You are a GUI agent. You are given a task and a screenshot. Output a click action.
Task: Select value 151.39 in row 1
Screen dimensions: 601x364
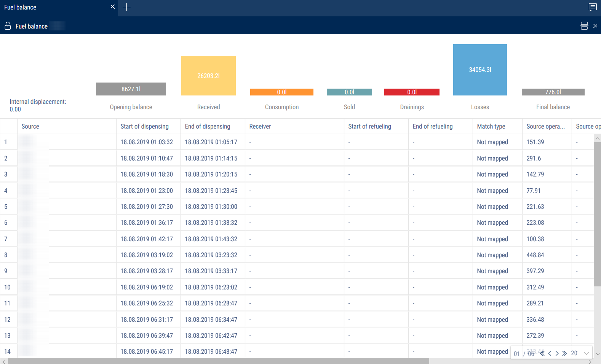click(x=535, y=142)
